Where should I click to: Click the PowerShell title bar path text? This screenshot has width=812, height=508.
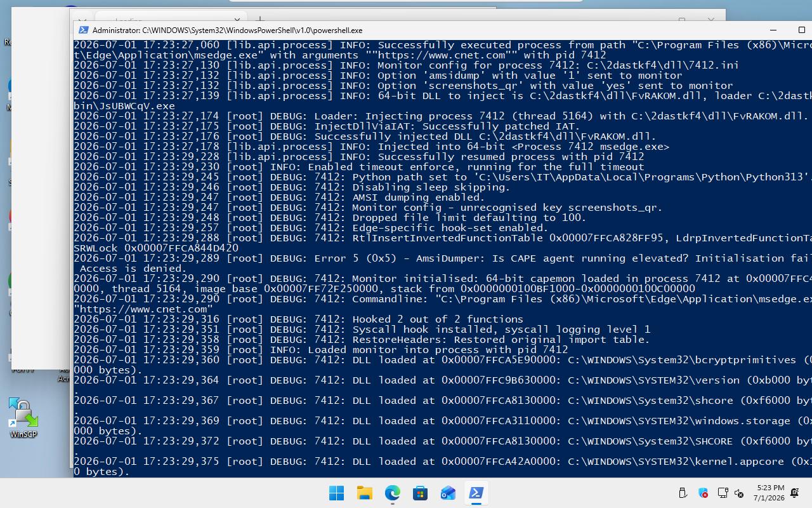click(x=228, y=30)
